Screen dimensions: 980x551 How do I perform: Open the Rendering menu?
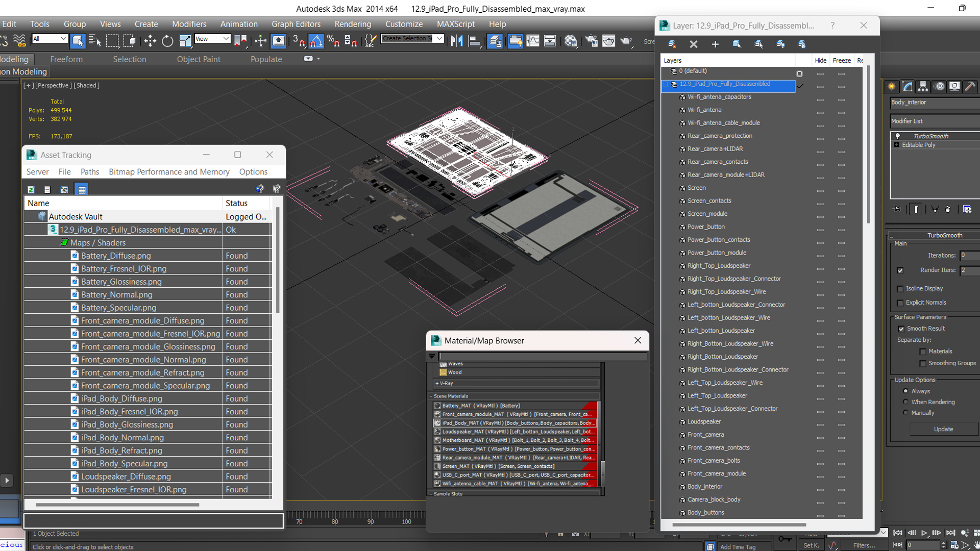coord(353,24)
